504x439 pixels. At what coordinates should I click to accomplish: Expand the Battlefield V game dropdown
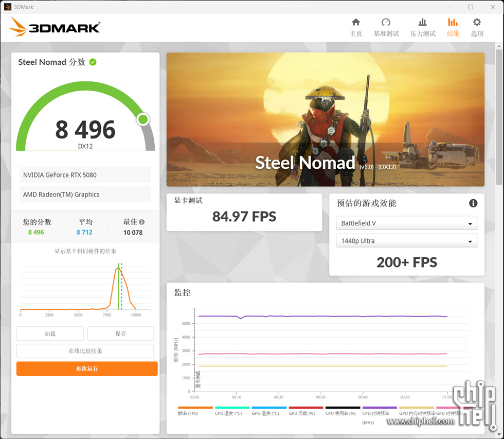[407, 223]
